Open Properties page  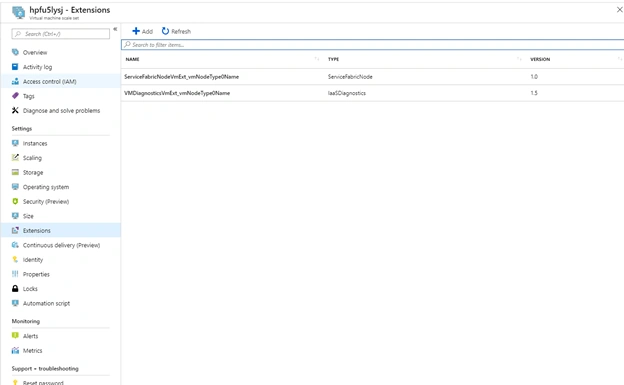(36, 274)
